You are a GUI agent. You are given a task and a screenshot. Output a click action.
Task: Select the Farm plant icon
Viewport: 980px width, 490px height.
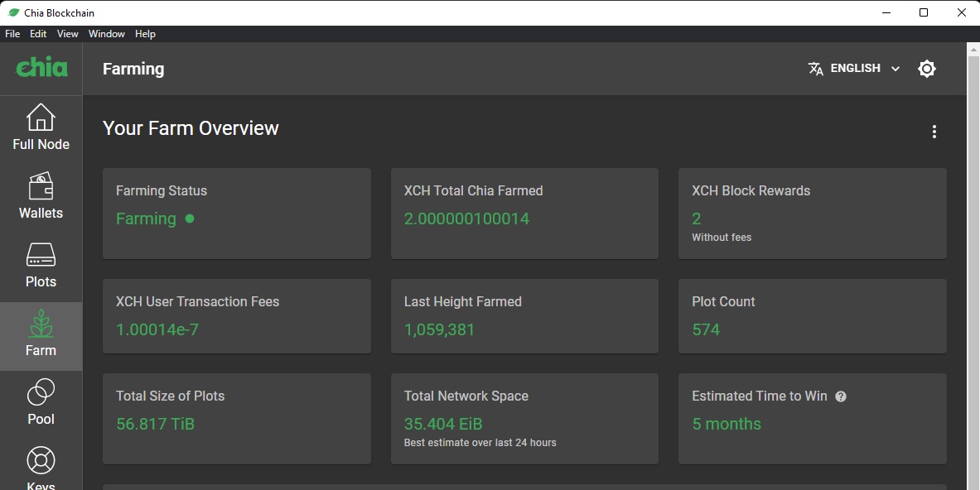(x=41, y=324)
